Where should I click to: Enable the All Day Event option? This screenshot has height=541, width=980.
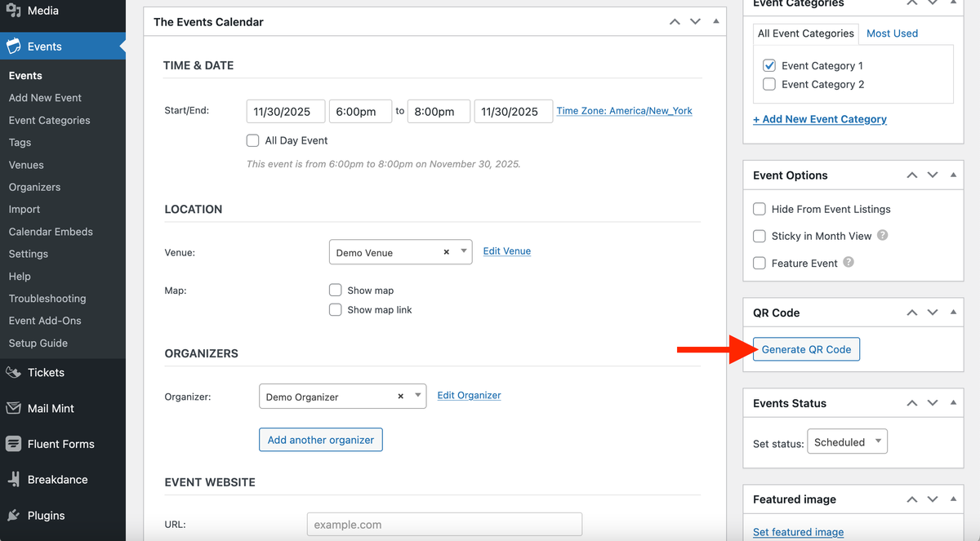tap(253, 140)
